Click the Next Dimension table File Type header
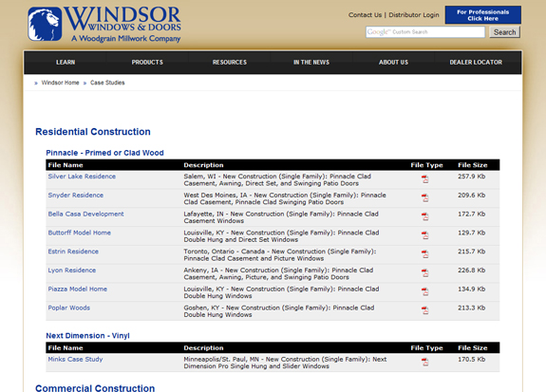The height and width of the screenshot is (392, 546). (426, 347)
